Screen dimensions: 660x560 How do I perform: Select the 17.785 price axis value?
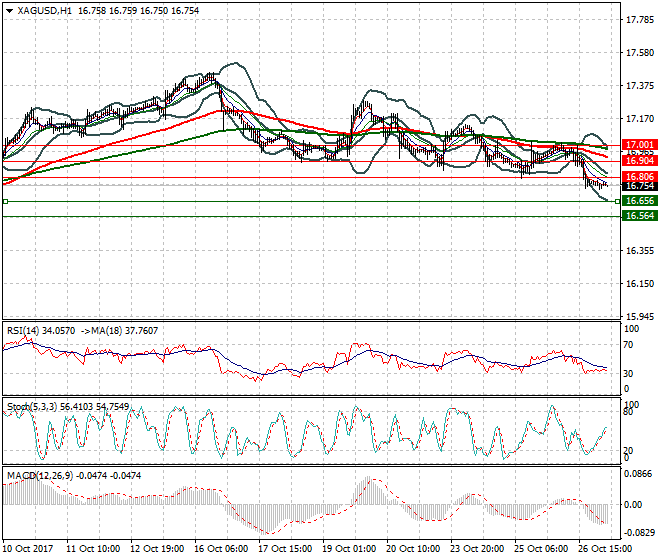click(x=640, y=20)
